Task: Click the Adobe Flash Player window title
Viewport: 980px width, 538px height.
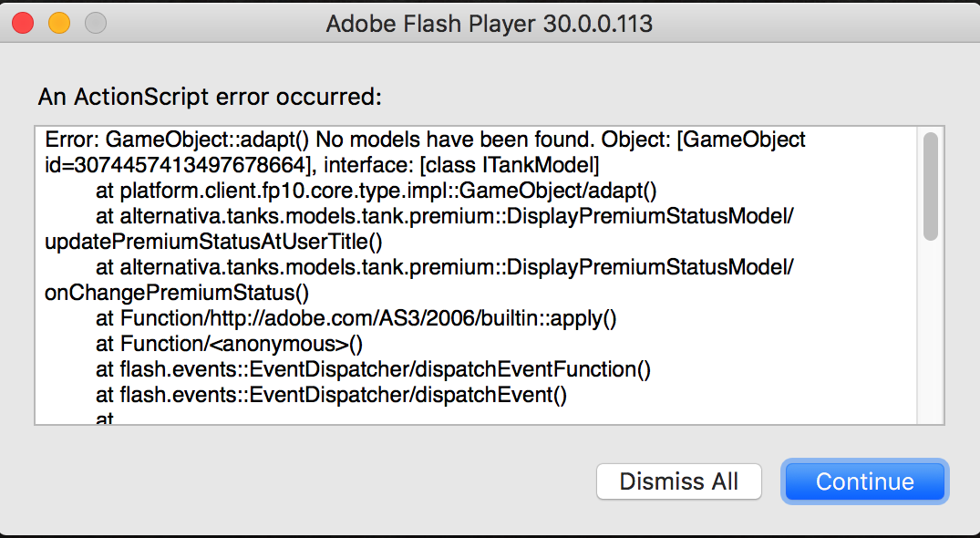Action: tap(489, 24)
